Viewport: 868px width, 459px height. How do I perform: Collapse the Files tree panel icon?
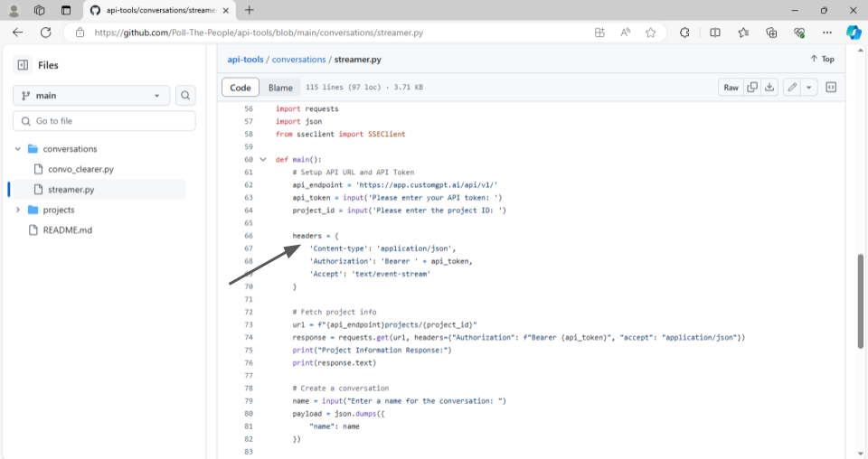coord(23,65)
